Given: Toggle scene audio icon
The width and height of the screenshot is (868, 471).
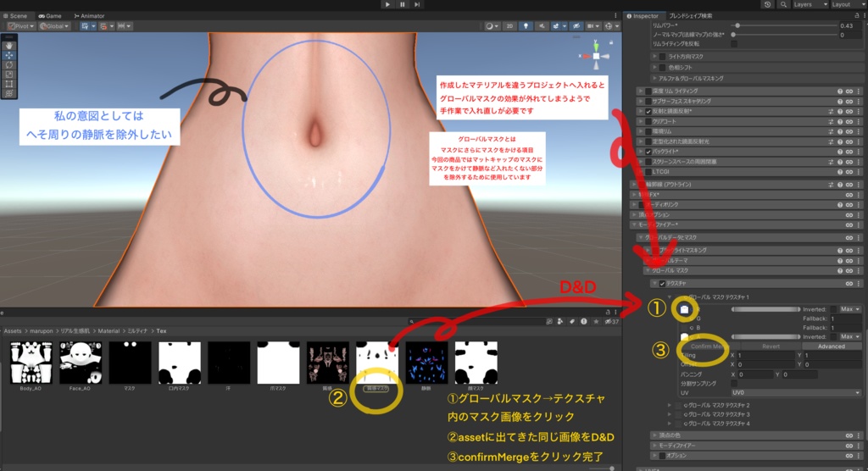Looking at the screenshot, I should click(542, 26).
